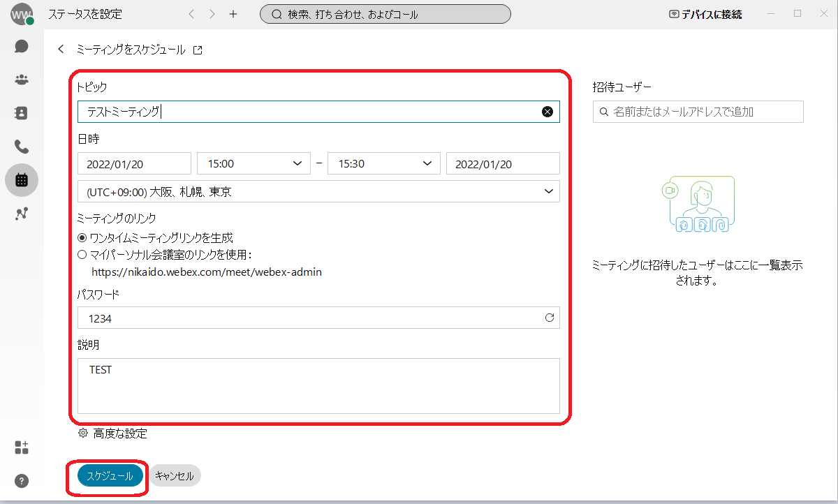Click the デバイスに接続 cast icon
838x504 pixels.
pyautogui.click(x=674, y=14)
